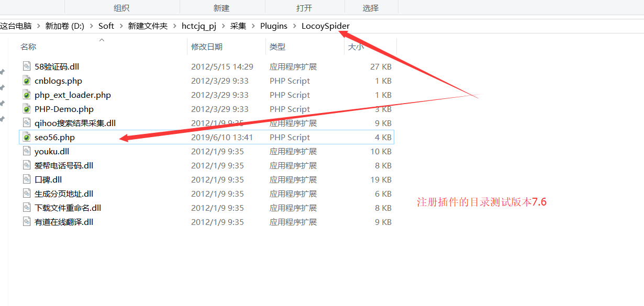Select the 口碑.dll file icon
This screenshot has width=644, height=306.
click(27, 179)
